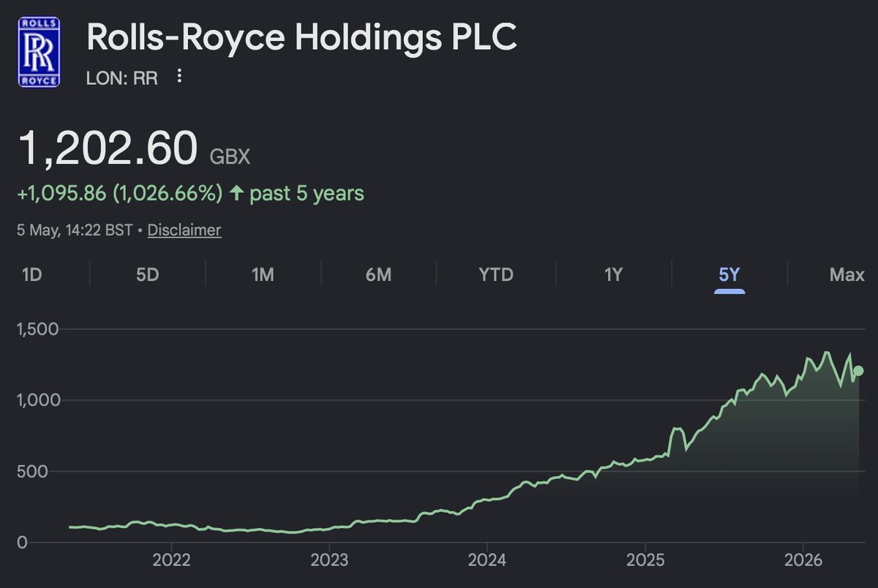Select the 6M time range tab
The image size is (878, 588).
pyautogui.click(x=378, y=275)
